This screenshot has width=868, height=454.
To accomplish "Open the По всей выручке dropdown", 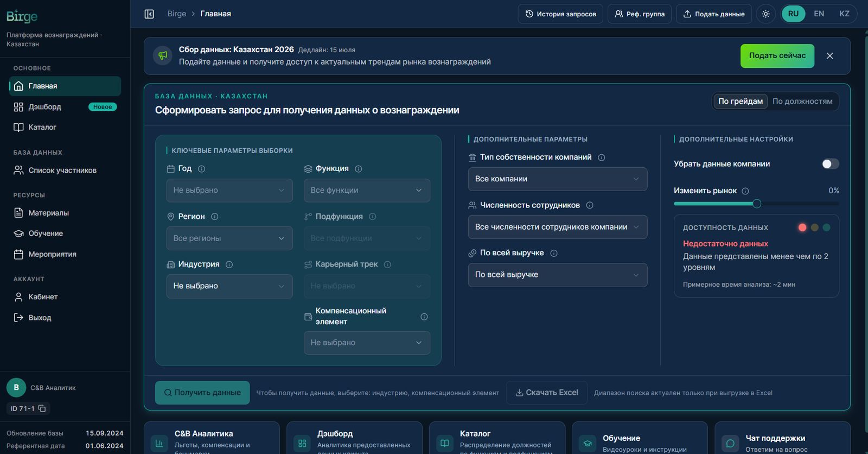I will click(558, 275).
